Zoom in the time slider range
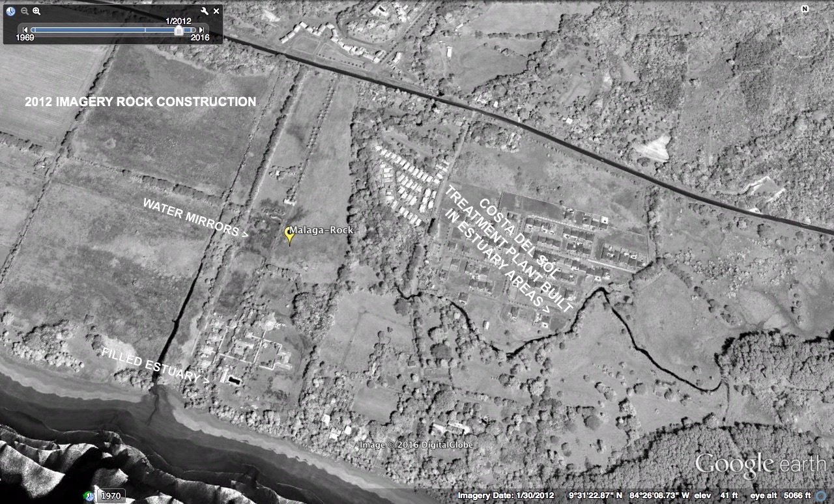 click(x=36, y=11)
